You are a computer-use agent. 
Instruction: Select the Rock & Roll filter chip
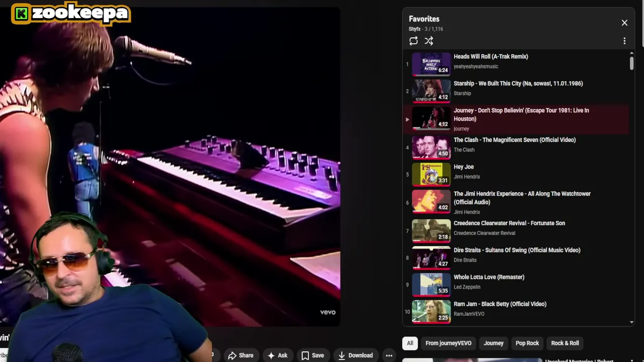pos(565,343)
